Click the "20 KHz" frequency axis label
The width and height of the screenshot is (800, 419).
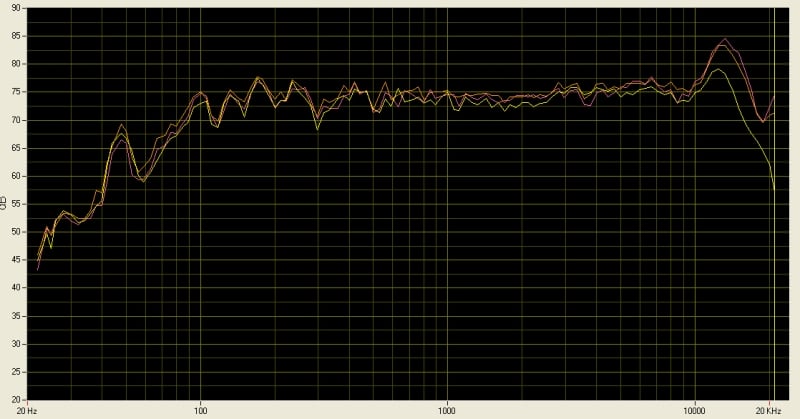tap(769, 410)
